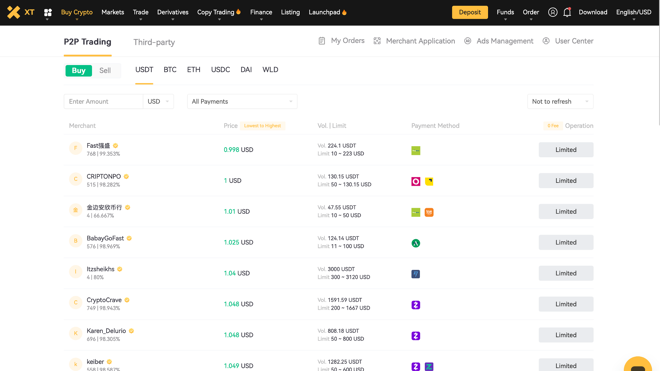Click the Ads Management icon
Image resolution: width=660 pixels, height=371 pixels.
(x=467, y=41)
